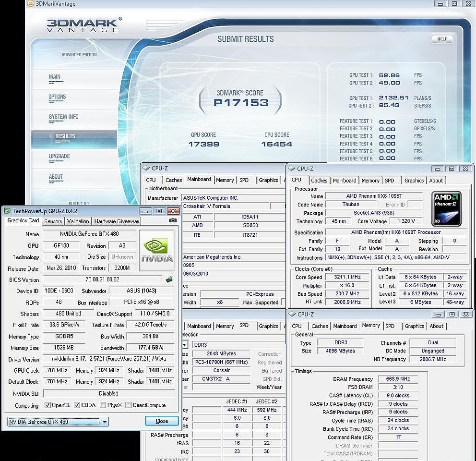The width and height of the screenshot is (476, 461).
Task: Open Mainboard tab in CPU-Z processor window
Action: [x=344, y=181]
